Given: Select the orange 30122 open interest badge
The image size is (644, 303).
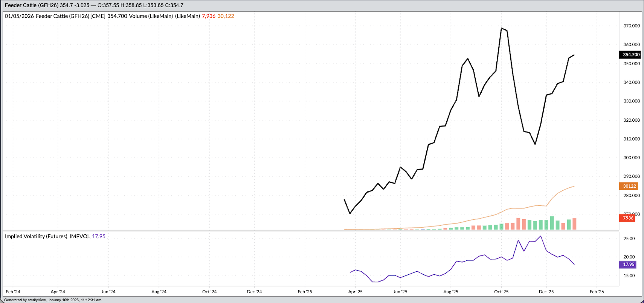Looking at the screenshot, I should (x=629, y=186).
